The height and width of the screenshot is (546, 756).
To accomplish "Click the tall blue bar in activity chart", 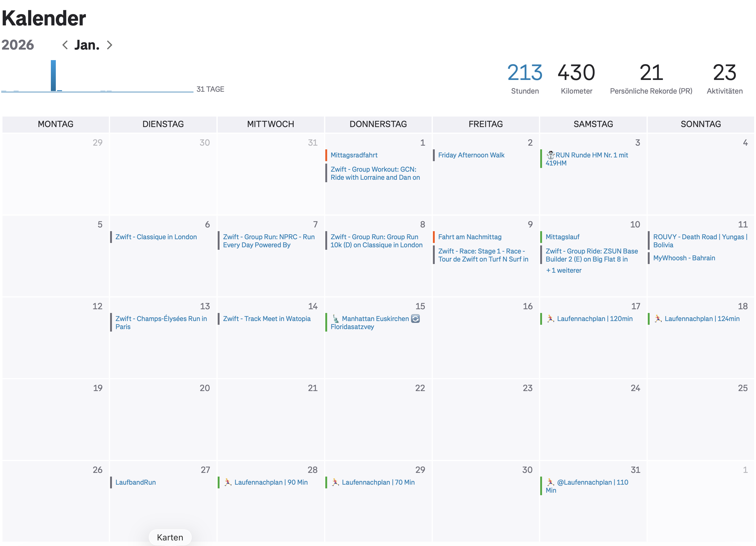I will click(x=53, y=75).
